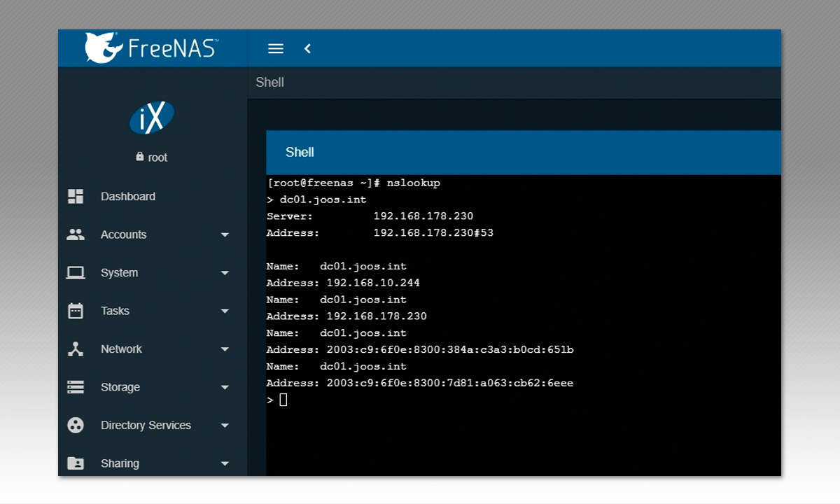Open the Storage menu item
This screenshot has width=840, height=504.
click(120, 387)
